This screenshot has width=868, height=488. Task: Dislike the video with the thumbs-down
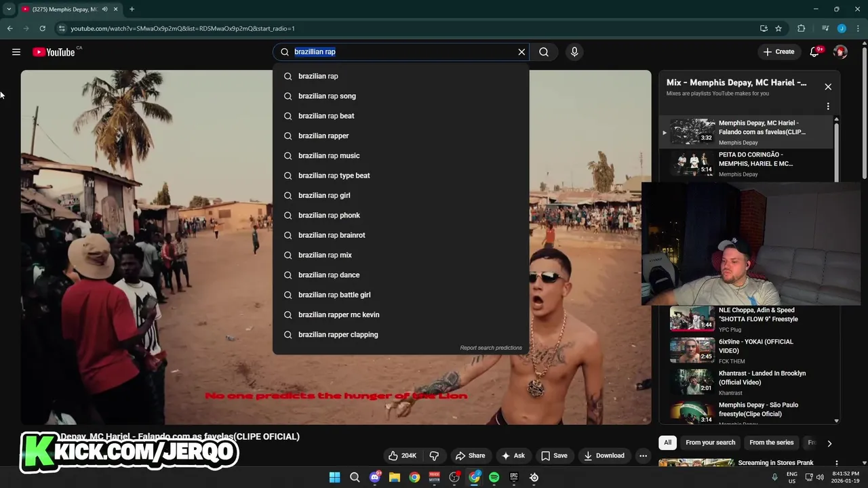[x=434, y=455]
